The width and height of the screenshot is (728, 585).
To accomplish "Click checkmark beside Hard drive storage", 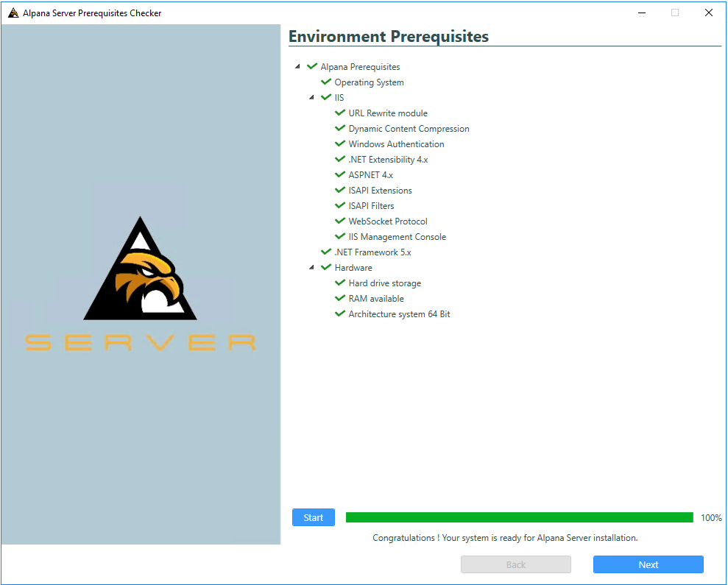I will pos(340,283).
